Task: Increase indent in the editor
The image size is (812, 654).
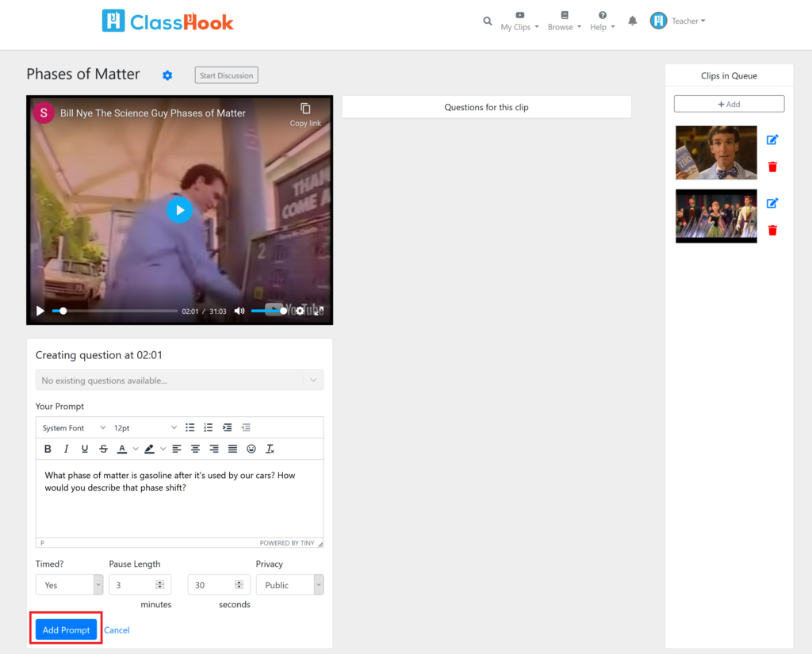Action: click(227, 428)
